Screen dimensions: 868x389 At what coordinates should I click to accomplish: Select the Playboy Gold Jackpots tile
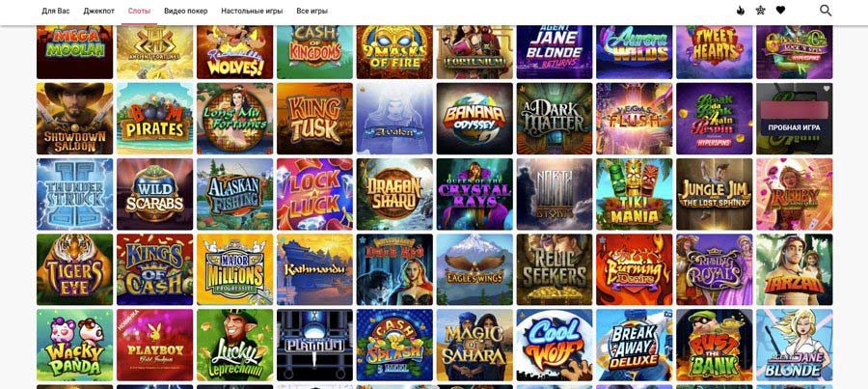click(155, 345)
